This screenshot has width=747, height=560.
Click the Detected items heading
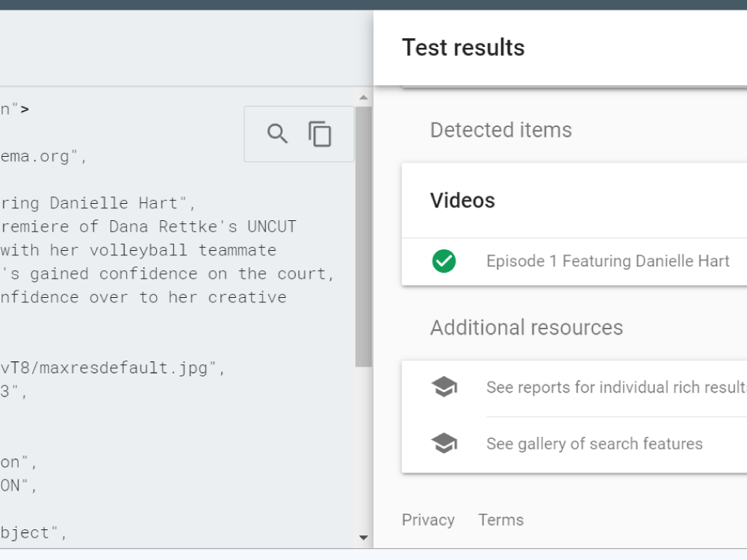click(500, 130)
